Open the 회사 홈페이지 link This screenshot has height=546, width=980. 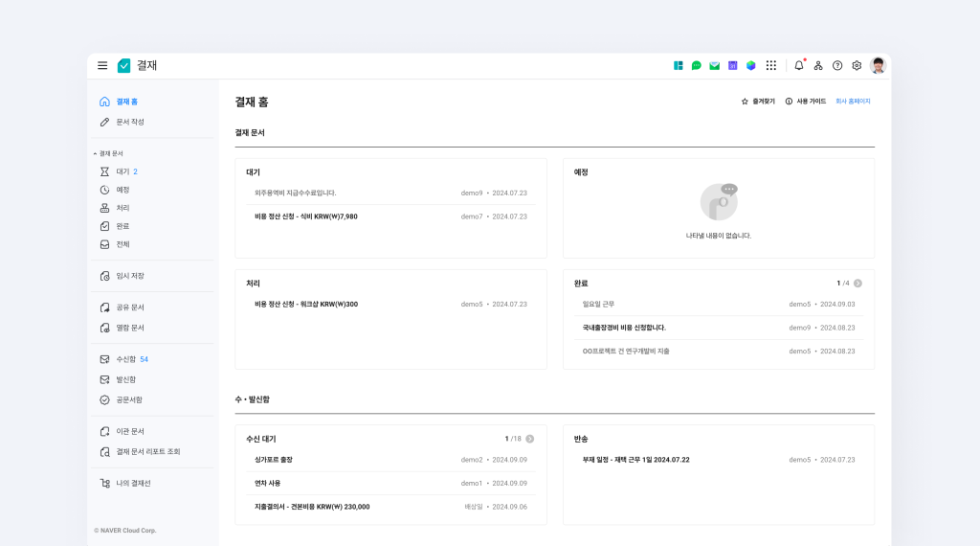[x=853, y=102]
